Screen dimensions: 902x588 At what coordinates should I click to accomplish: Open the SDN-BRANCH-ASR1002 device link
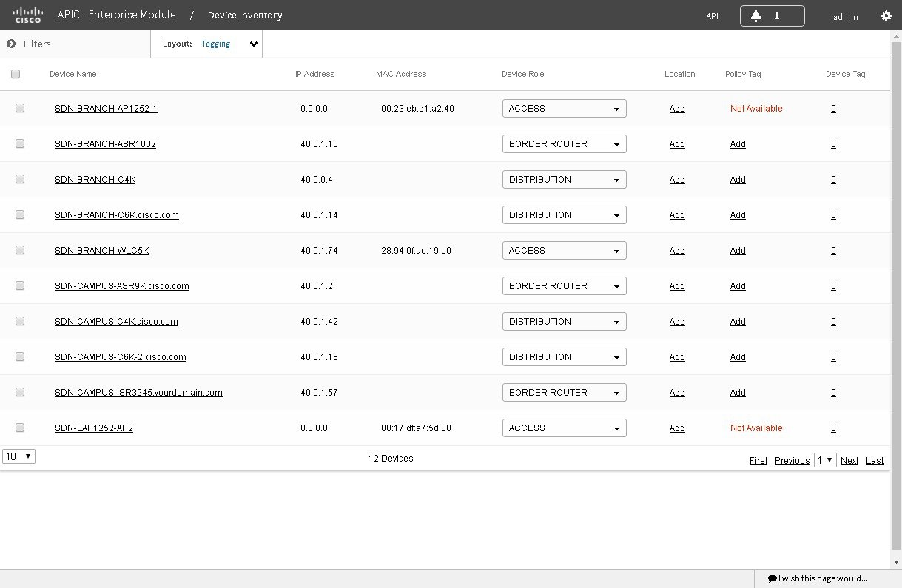(105, 144)
